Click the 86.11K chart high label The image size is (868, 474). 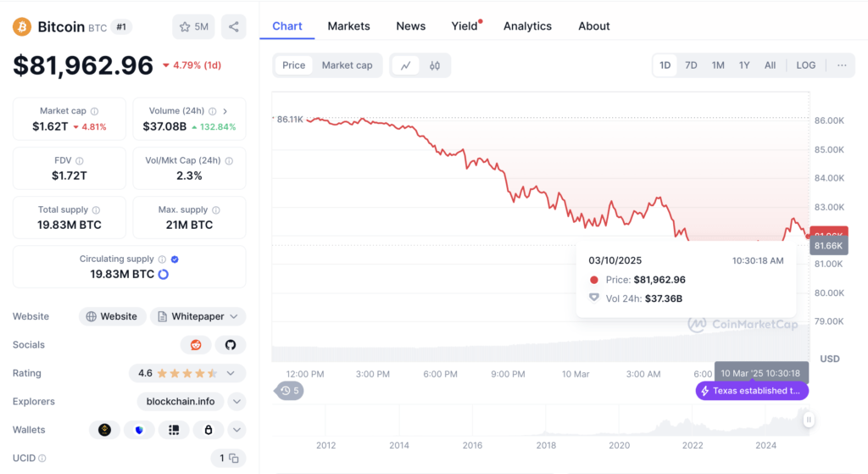click(290, 119)
